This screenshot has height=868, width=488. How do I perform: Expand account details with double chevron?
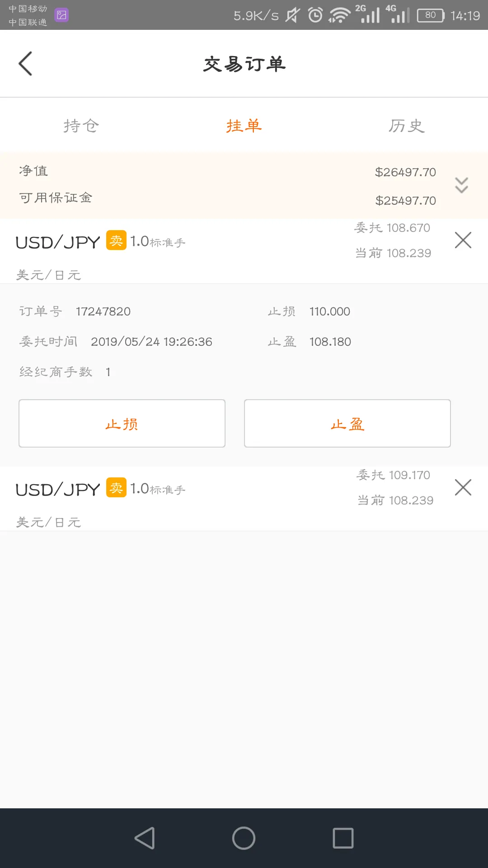pos(461,185)
